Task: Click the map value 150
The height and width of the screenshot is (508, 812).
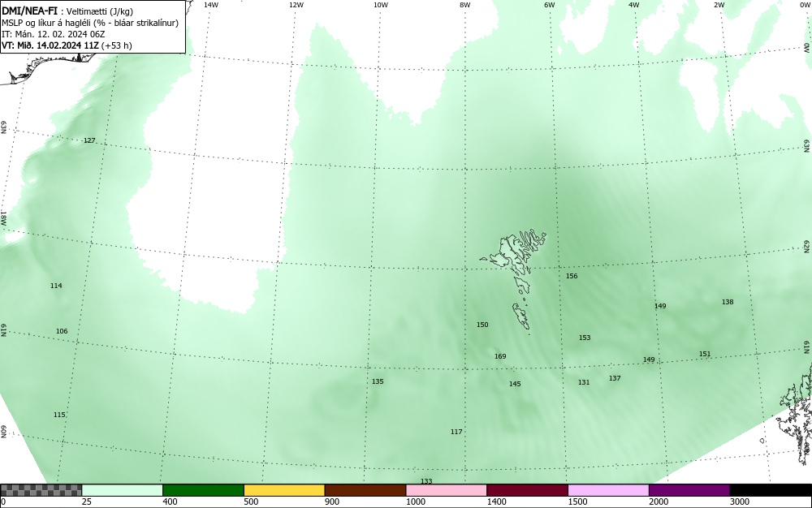Action: (x=482, y=325)
